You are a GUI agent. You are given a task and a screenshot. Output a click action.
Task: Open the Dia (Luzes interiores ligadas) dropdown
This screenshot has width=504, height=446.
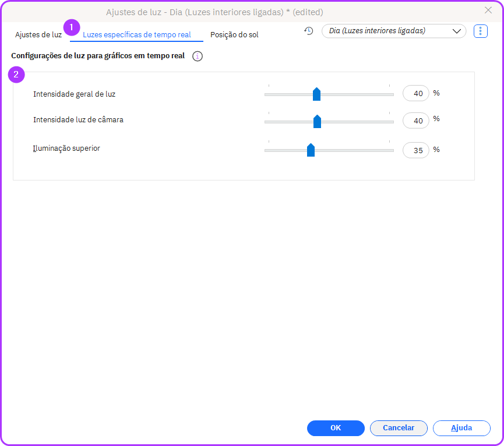click(393, 31)
